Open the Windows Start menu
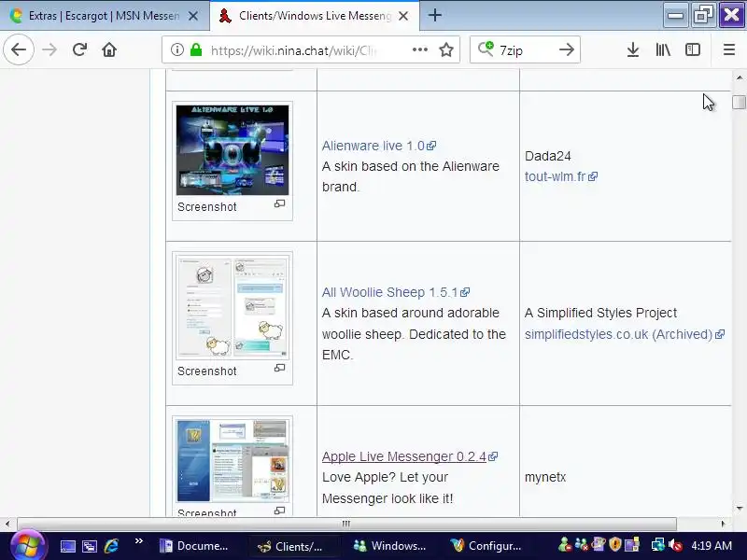 click(x=26, y=545)
